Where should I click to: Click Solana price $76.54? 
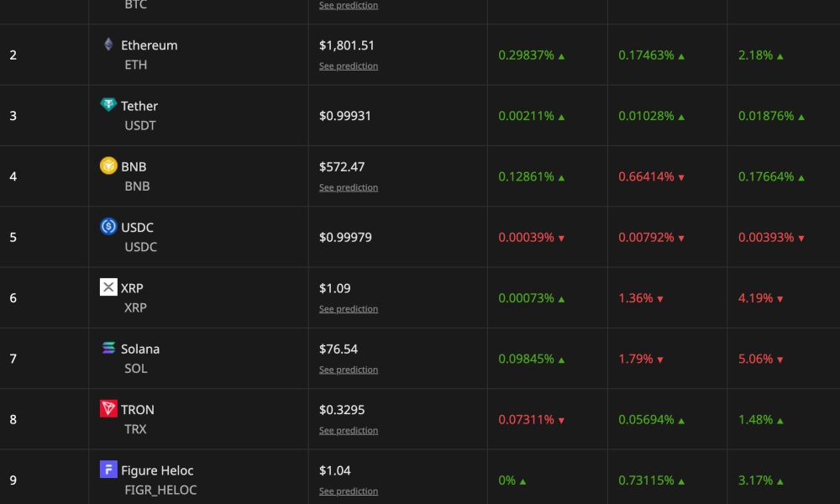tap(338, 349)
